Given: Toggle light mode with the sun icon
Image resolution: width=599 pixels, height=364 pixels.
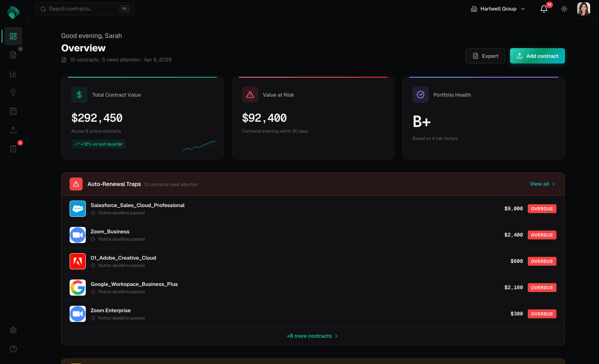Looking at the screenshot, I should (x=564, y=8).
